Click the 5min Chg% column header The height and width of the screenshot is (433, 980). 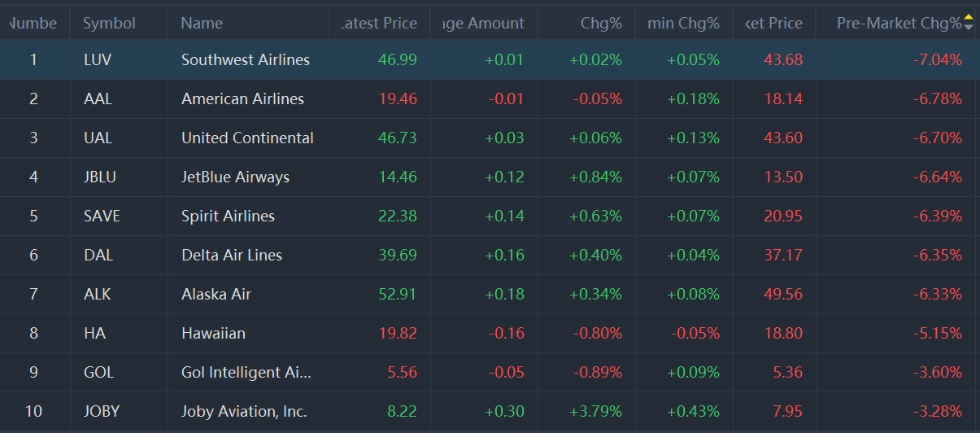pos(683,23)
